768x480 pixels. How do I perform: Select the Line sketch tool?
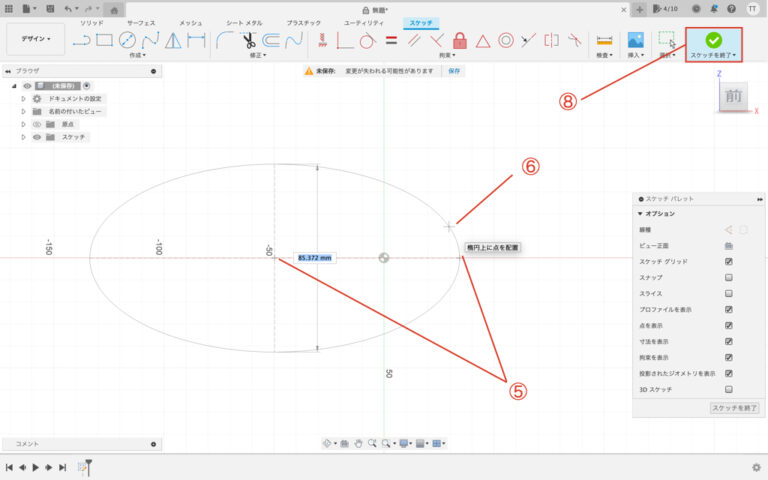coord(81,41)
